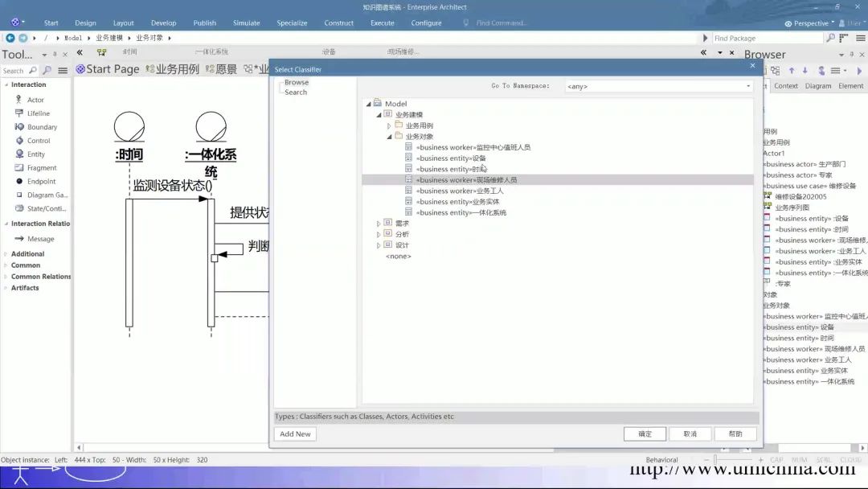Click the 帮助 button in Select Classifier
This screenshot has width=868, height=489.
(x=735, y=434)
